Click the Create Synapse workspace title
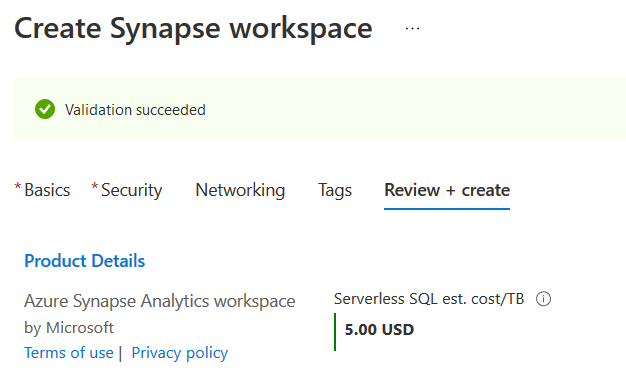Viewport: 626px width, 372px height. [193, 29]
